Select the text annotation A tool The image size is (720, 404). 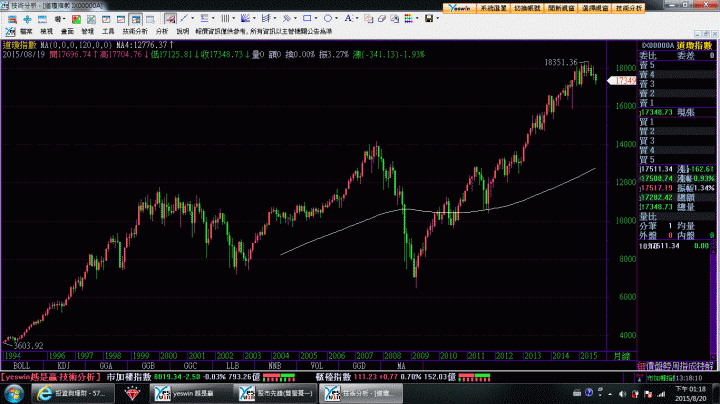coord(349,18)
